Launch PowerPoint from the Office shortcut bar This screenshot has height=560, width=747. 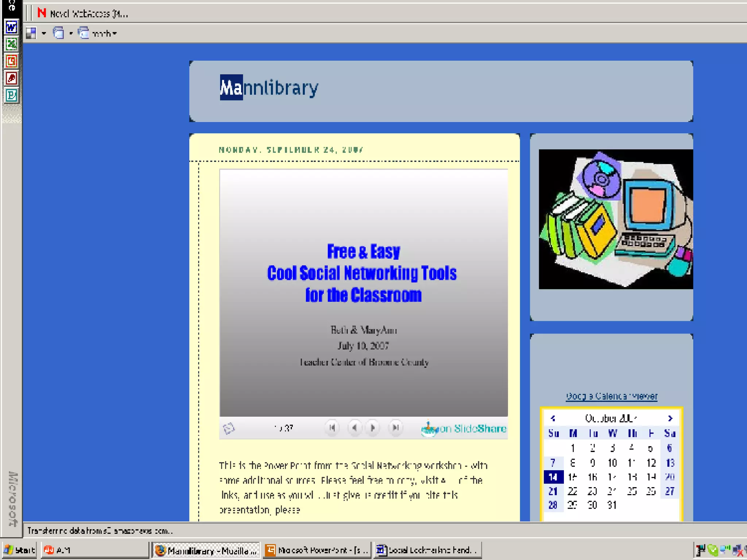tap(11, 61)
